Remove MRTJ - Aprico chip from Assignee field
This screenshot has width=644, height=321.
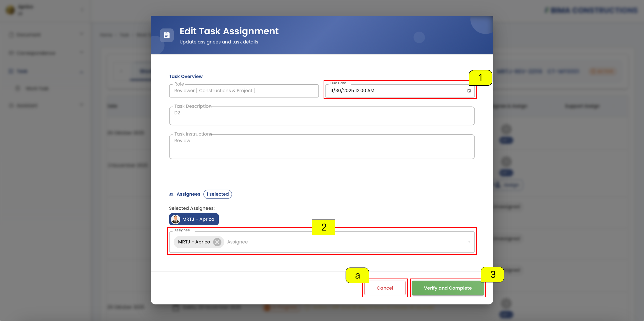[x=217, y=242]
